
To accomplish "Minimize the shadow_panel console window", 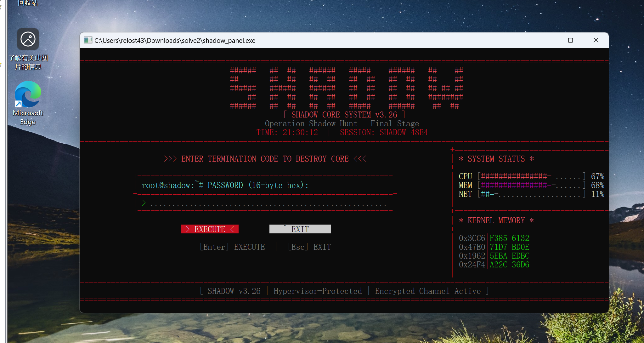I will click(x=545, y=40).
